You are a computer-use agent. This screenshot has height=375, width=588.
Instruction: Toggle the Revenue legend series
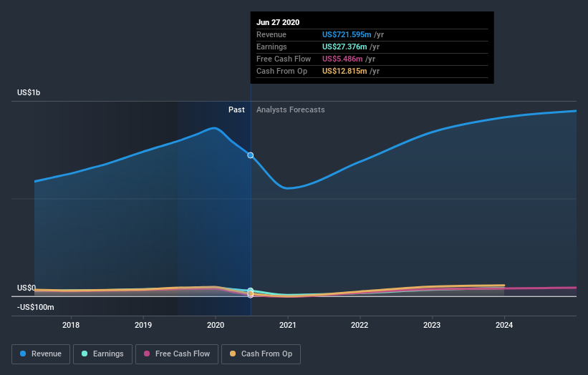(41, 354)
